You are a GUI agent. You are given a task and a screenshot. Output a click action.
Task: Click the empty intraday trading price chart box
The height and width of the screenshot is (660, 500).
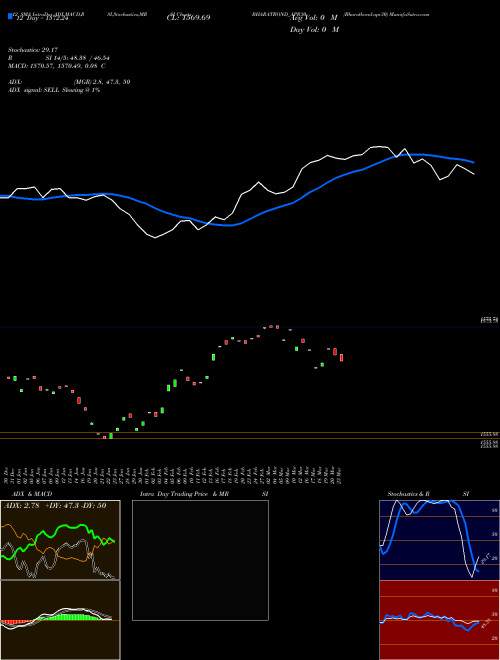(200, 560)
